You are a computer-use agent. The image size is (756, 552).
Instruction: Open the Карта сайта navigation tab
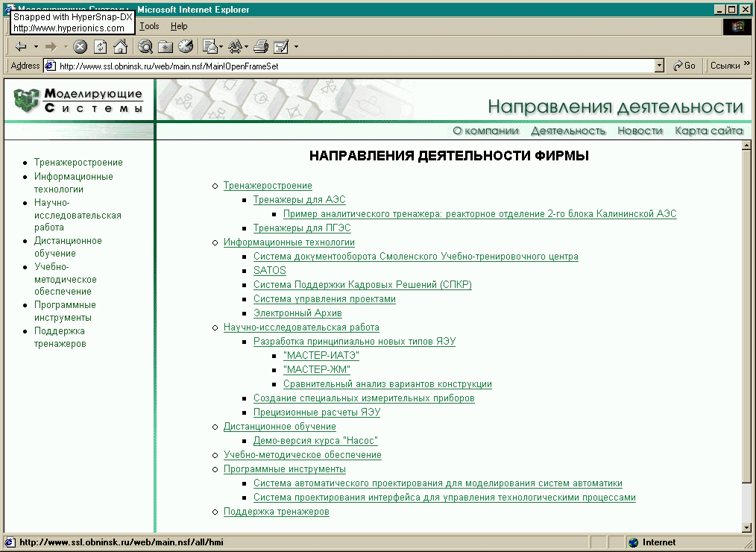coord(709,131)
